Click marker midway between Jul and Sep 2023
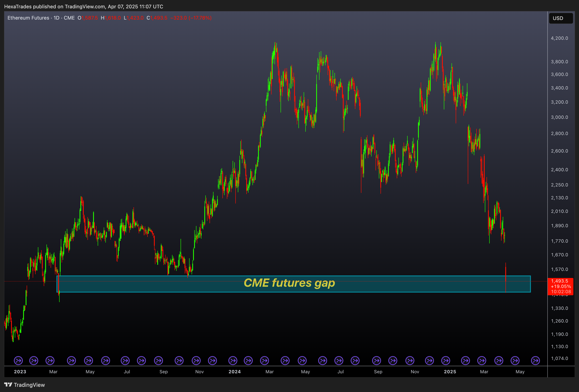This screenshot has height=392, width=579. click(141, 360)
